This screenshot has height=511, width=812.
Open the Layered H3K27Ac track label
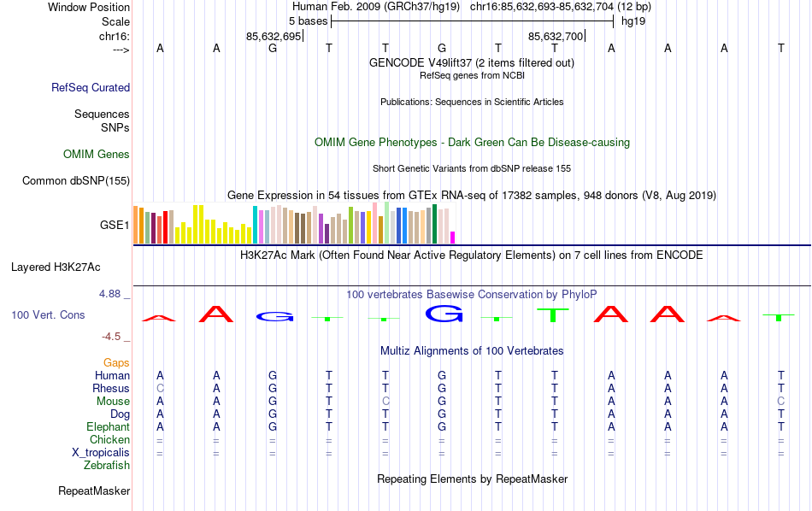pyautogui.click(x=56, y=267)
